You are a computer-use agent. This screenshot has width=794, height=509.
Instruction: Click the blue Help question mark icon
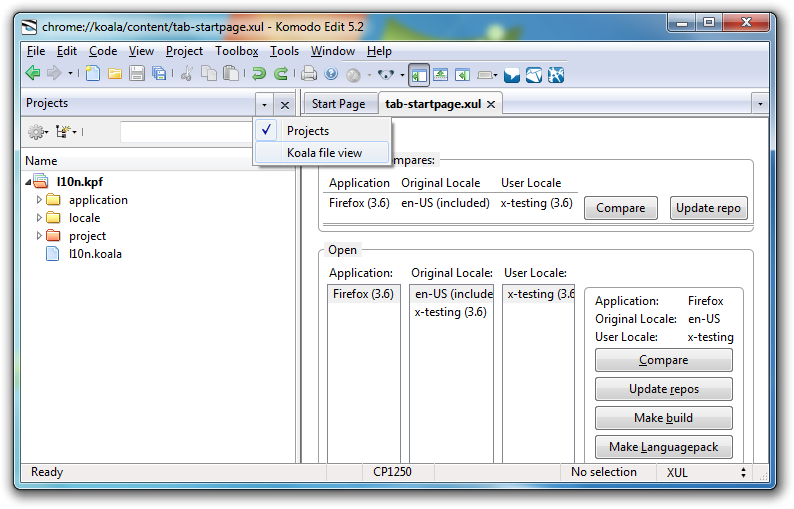331,74
